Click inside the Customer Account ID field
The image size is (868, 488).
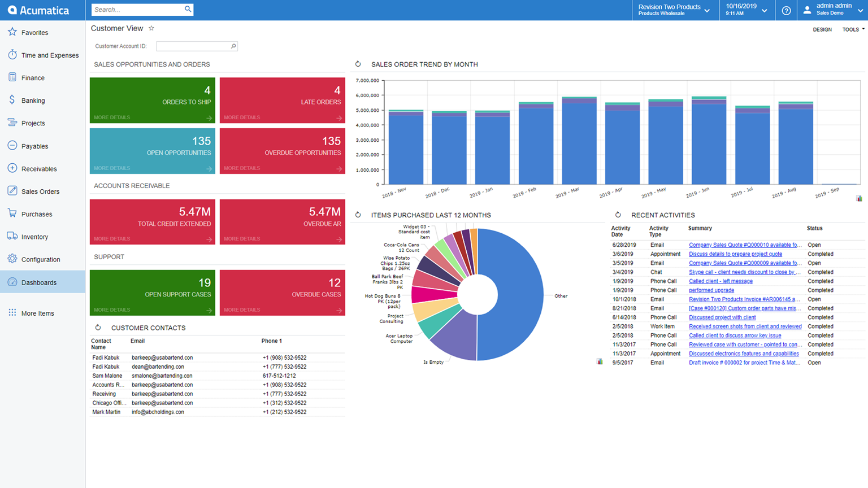[195, 46]
